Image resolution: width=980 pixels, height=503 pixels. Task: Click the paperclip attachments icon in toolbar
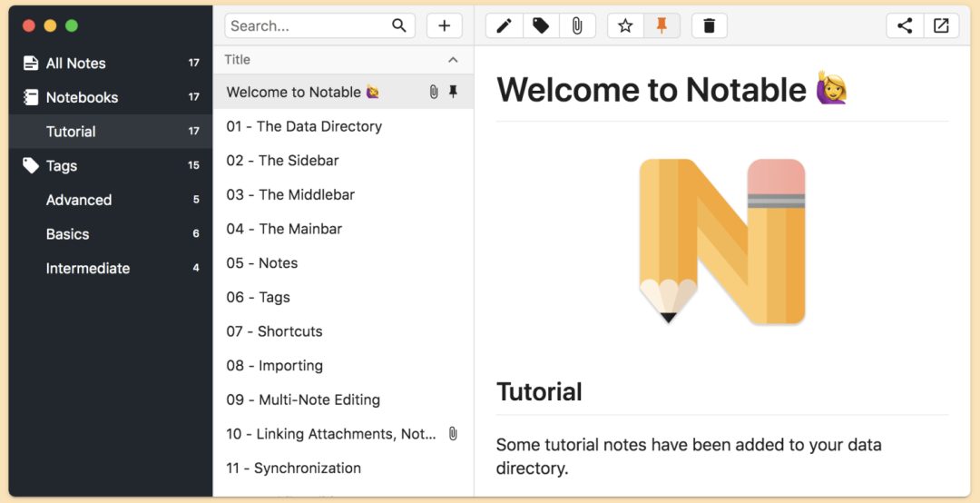coord(577,26)
